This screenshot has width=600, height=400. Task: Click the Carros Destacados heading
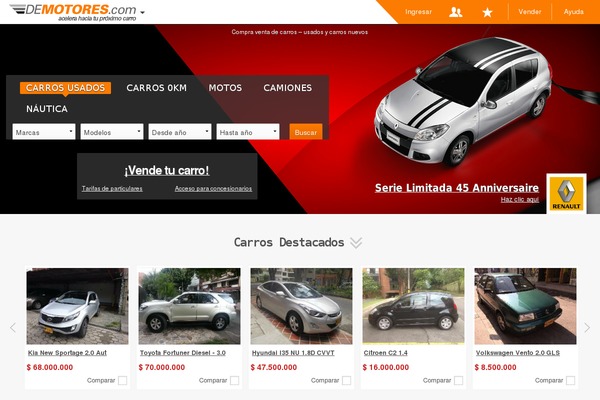point(289,242)
